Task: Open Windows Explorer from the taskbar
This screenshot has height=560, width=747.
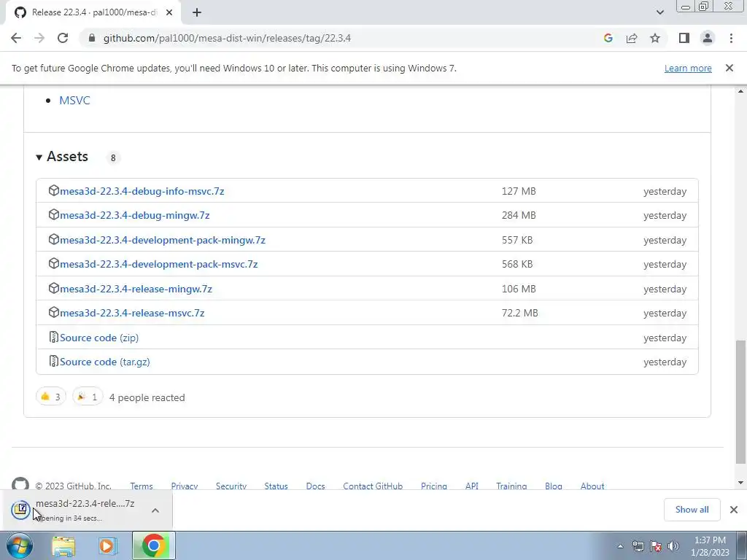Action: tap(63, 545)
